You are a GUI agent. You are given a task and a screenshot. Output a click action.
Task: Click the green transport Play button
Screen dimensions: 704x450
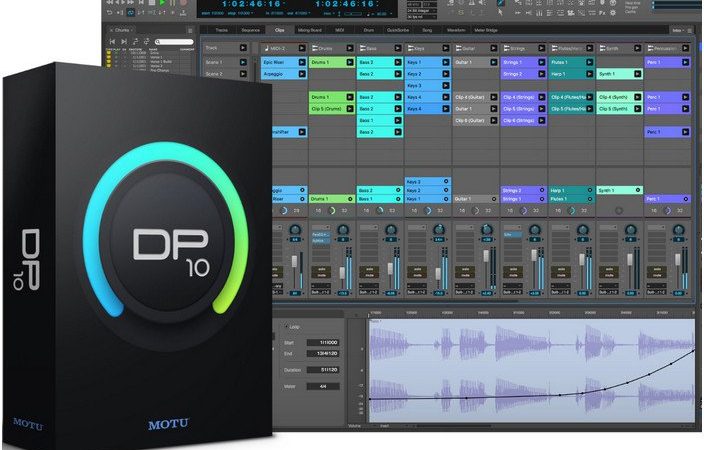click(163, 3)
